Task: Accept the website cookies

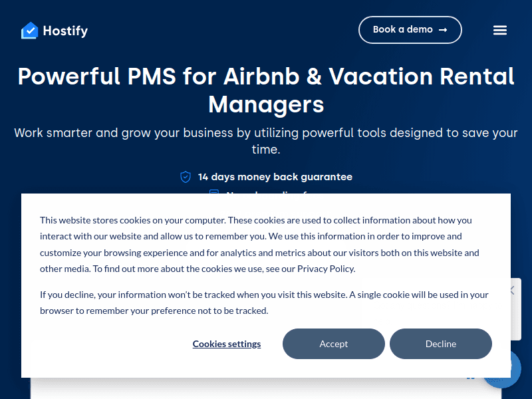Action: (x=333, y=344)
